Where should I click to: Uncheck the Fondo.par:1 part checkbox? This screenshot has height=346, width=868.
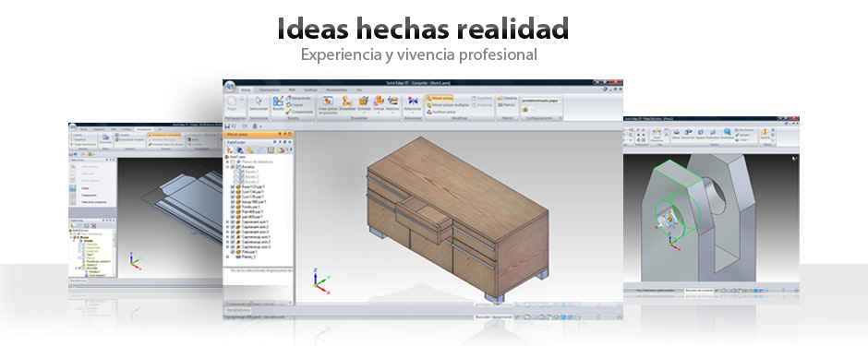(233, 207)
